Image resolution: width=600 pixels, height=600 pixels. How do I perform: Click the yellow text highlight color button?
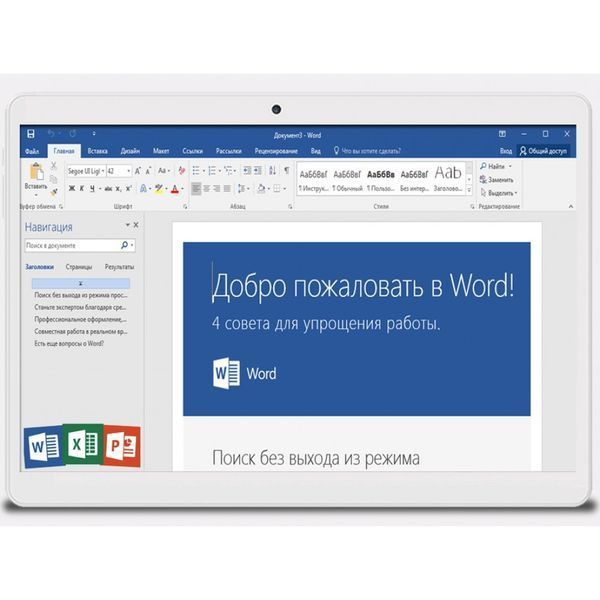(x=158, y=188)
